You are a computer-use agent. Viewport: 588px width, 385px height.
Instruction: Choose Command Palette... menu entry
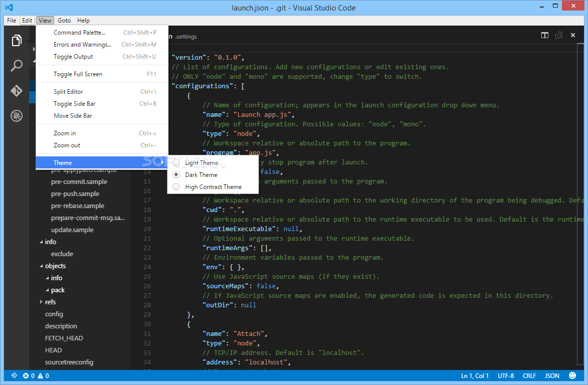pyautogui.click(x=102, y=33)
